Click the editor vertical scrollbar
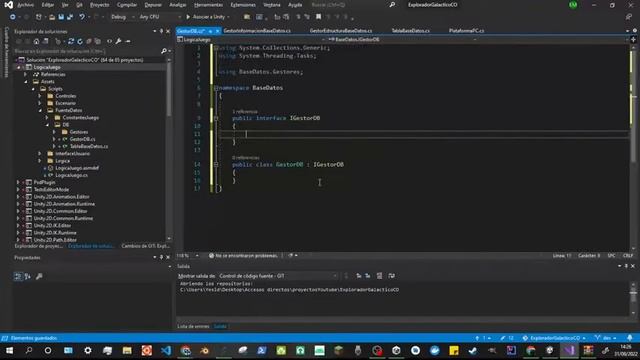 pos(633,147)
